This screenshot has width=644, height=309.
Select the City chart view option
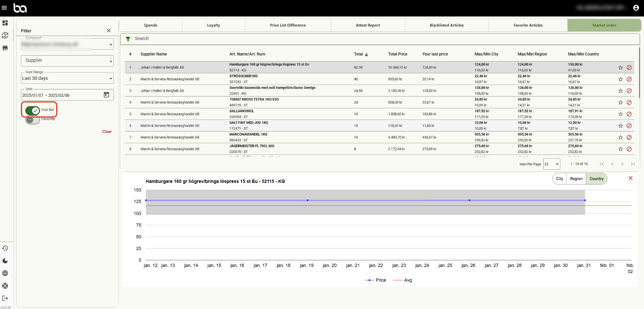pyautogui.click(x=559, y=179)
